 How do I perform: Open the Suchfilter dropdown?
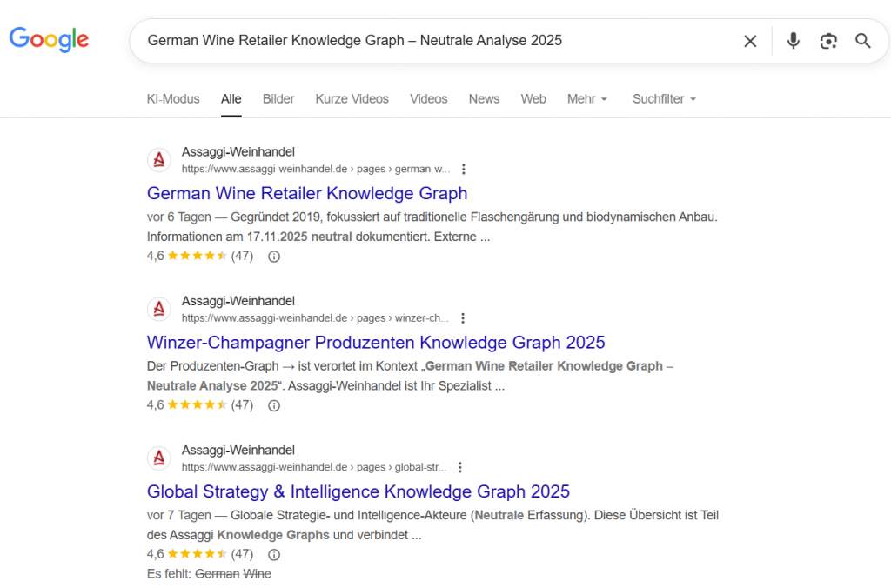664,99
